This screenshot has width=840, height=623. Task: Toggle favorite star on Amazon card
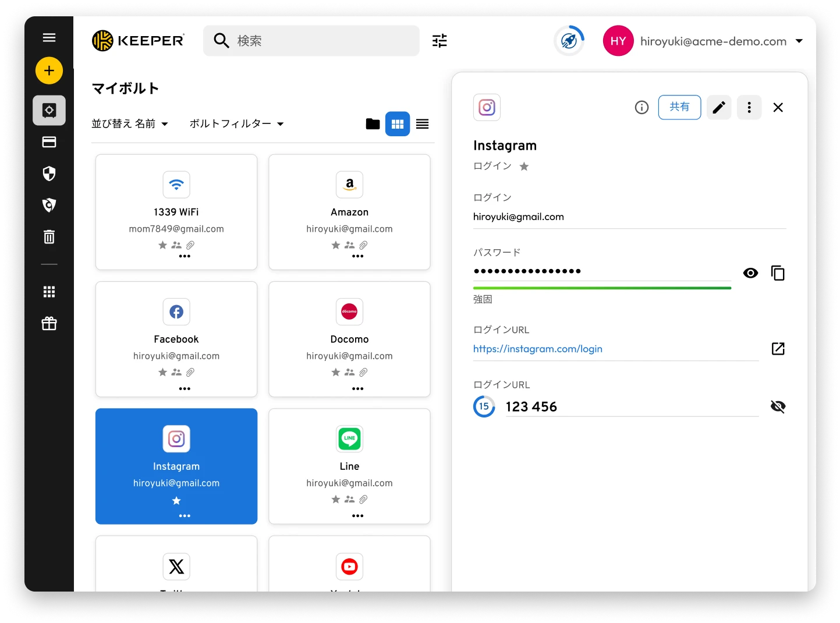click(336, 245)
